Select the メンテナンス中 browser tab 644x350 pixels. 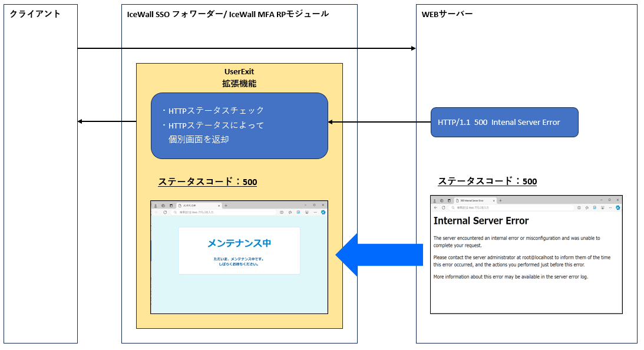(199, 206)
